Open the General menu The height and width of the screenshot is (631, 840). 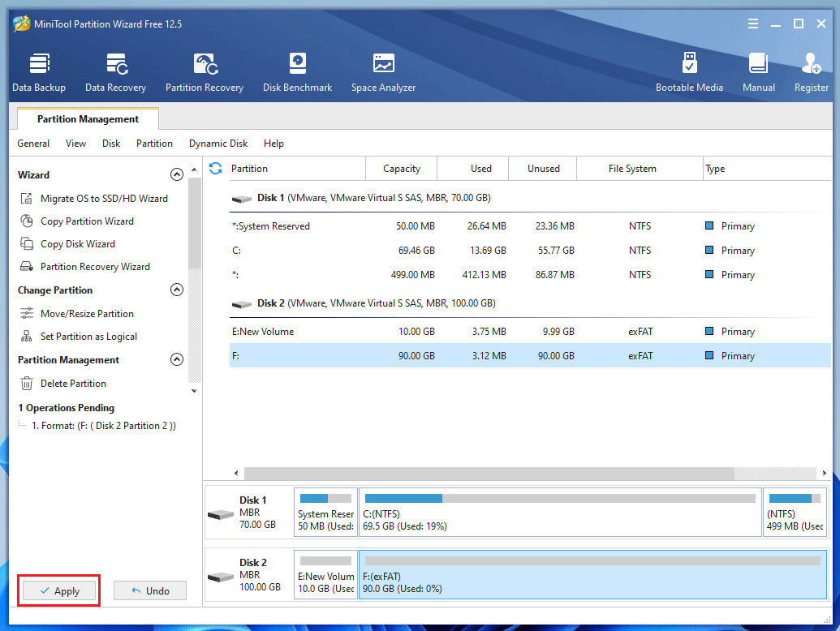[x=33, y=144]
